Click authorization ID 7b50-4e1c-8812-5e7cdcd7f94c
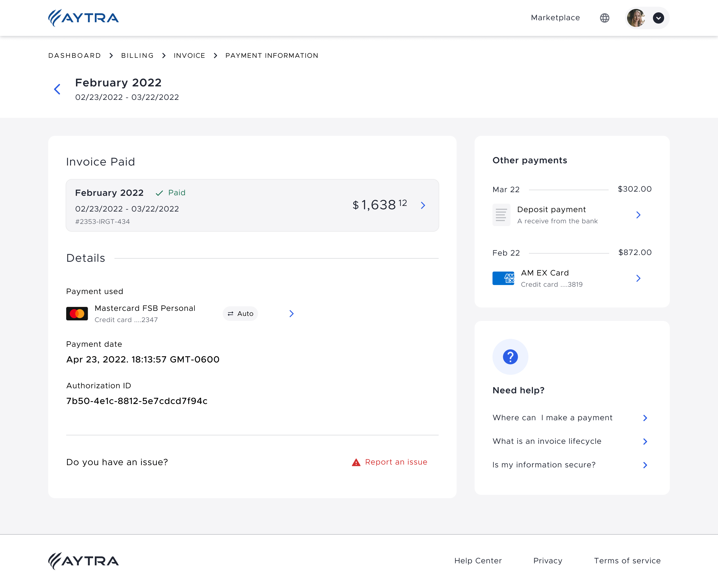718x588 pixels. click(x=137, y=401)
